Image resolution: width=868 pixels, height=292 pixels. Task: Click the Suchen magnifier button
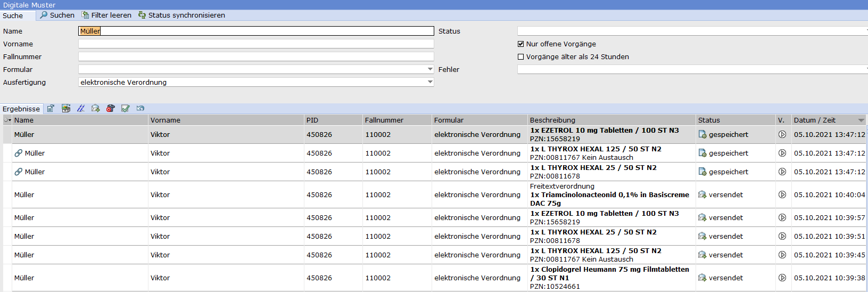click(x=57, y=15)
